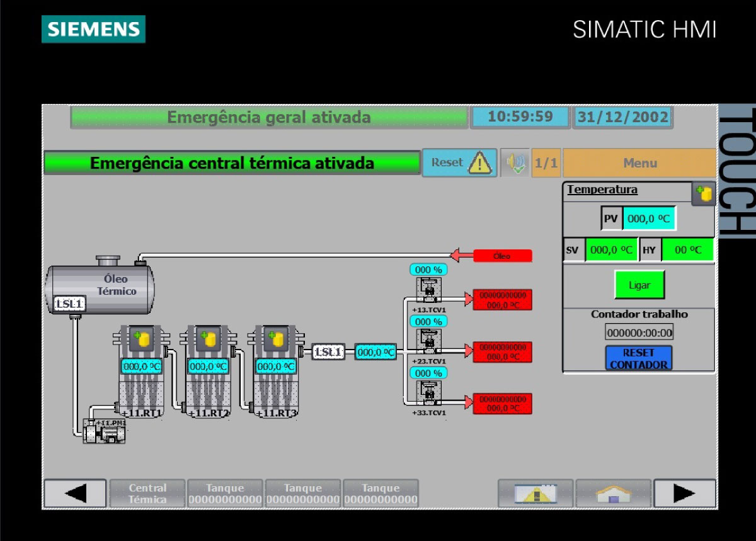Turn on heating with Ligar button
Screen dimensions: 756x541
point(639,285)
